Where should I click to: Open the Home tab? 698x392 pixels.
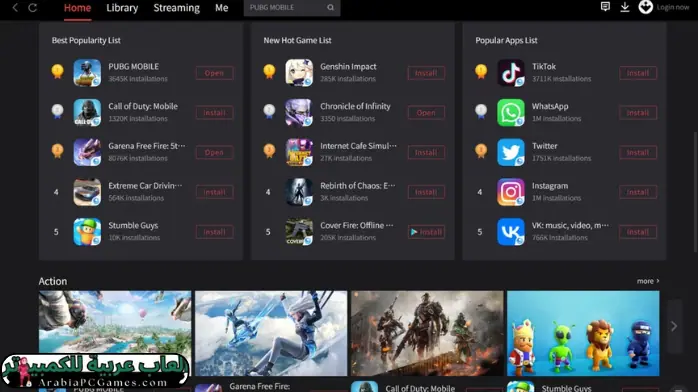click(77, 8)
